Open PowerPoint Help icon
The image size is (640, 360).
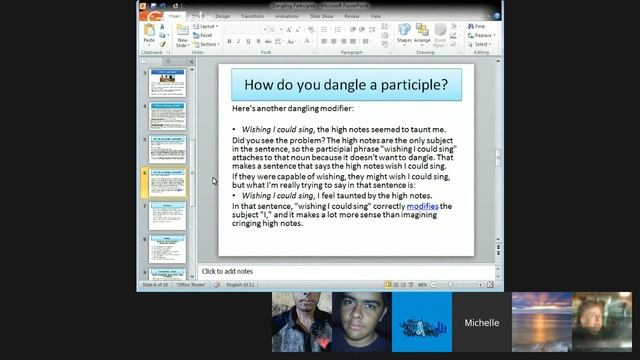pyautogui.click(x=497, y=16)
